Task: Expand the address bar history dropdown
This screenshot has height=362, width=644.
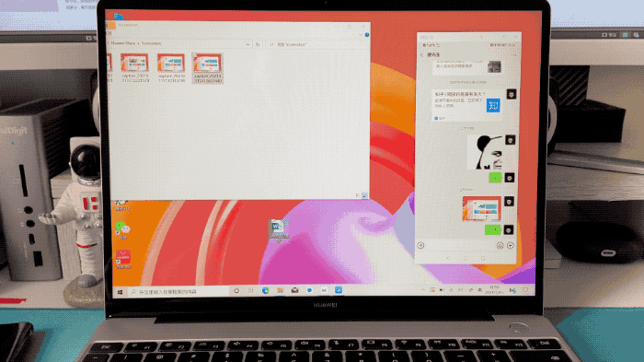Action: tap(247, 44)
